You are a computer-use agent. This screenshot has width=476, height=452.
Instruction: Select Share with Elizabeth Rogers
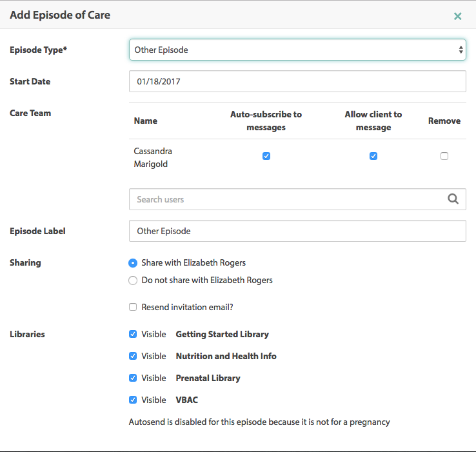[x=133, y=263]
